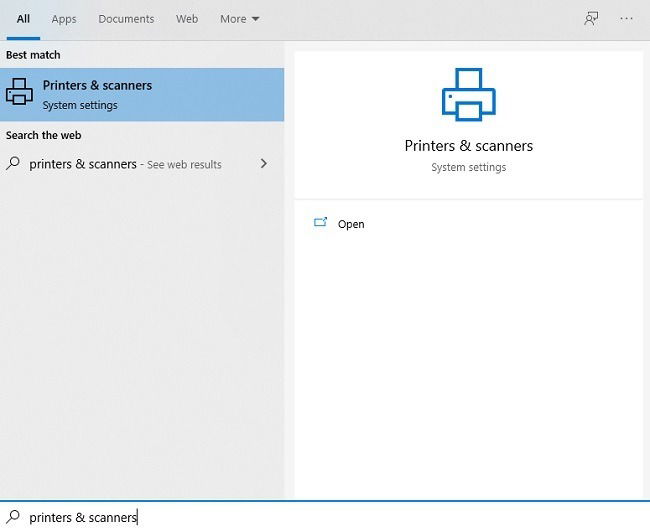
Task: Expand web results with the right chevron arrow
Action: click(x=264, y=163)
